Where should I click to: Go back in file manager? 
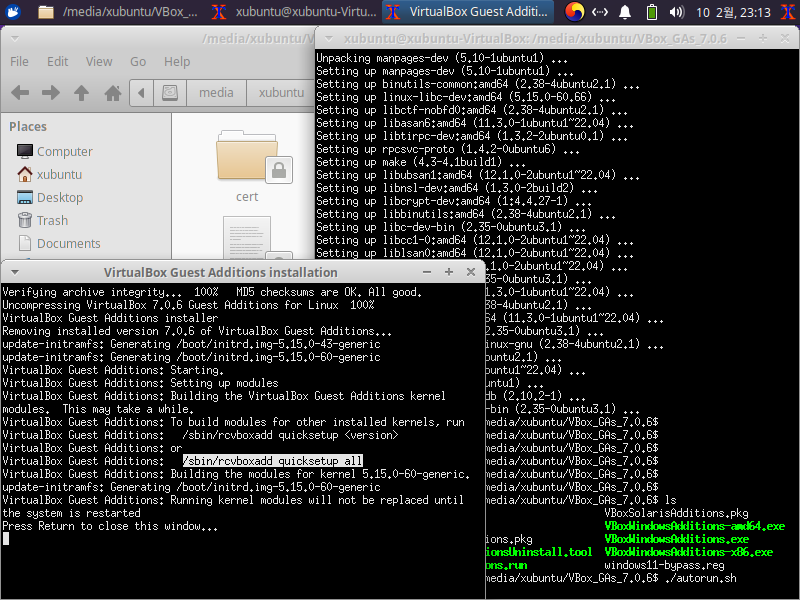click(x=20, y=93)
